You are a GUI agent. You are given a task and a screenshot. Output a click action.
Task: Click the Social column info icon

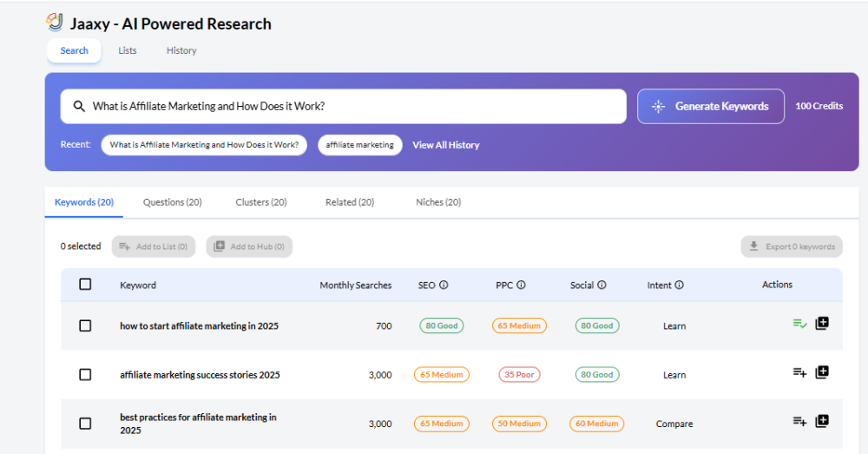click(602, 285)
